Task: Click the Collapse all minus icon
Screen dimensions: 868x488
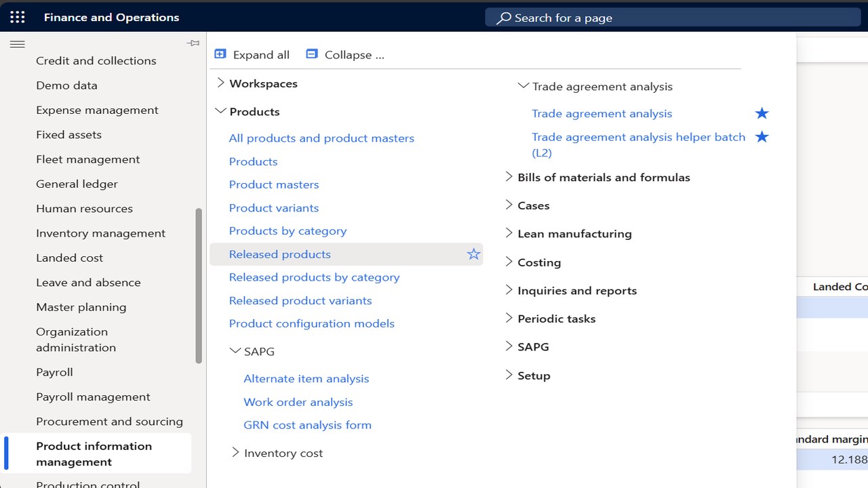Action: click(x=312, y=54)
